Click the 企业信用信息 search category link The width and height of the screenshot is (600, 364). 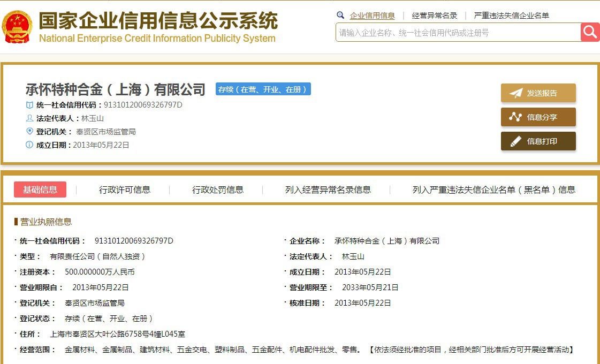(372, 16)
